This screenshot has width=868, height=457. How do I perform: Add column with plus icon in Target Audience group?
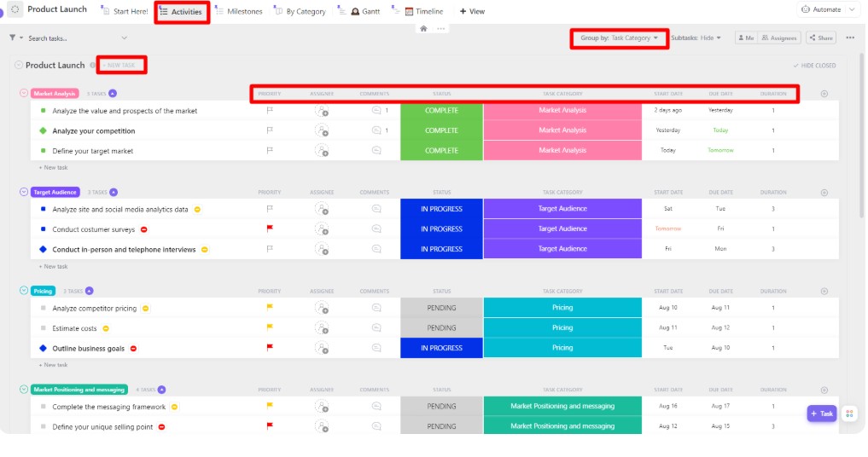point(824,193)
